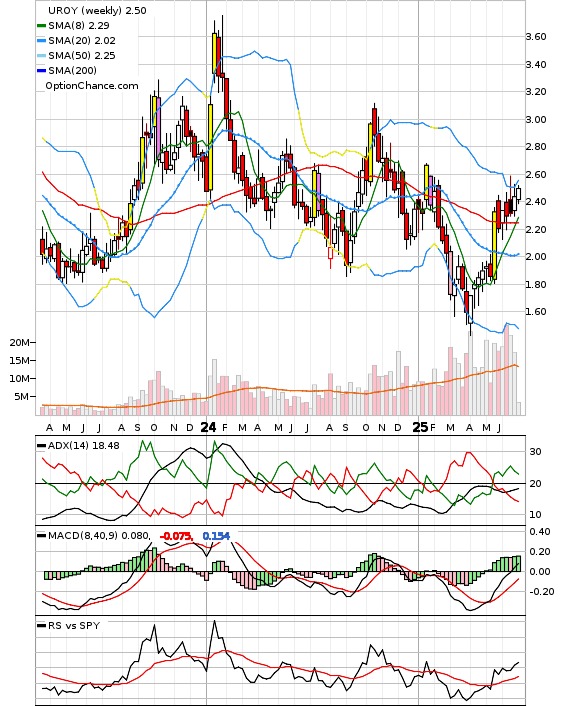The width and height of the screenshot is (566, 706).
Task: Click the RS vs SPY panel label
Action: (74, 625)
